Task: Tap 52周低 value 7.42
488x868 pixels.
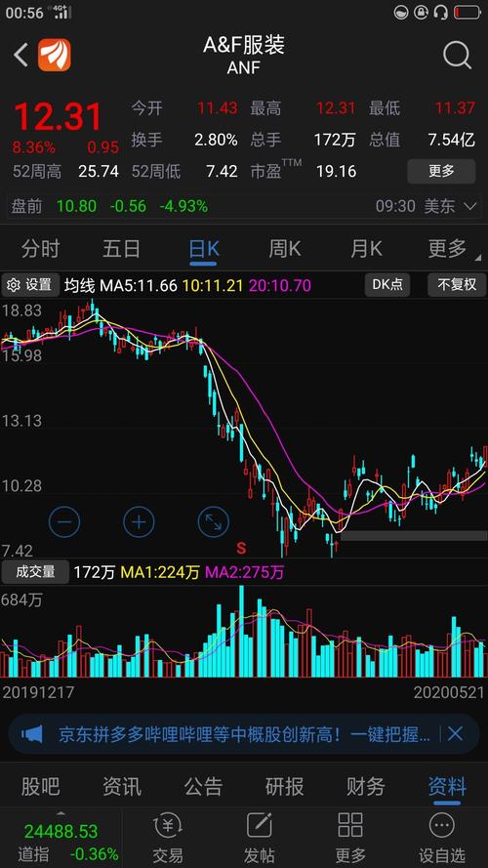Action: (222, 171)
